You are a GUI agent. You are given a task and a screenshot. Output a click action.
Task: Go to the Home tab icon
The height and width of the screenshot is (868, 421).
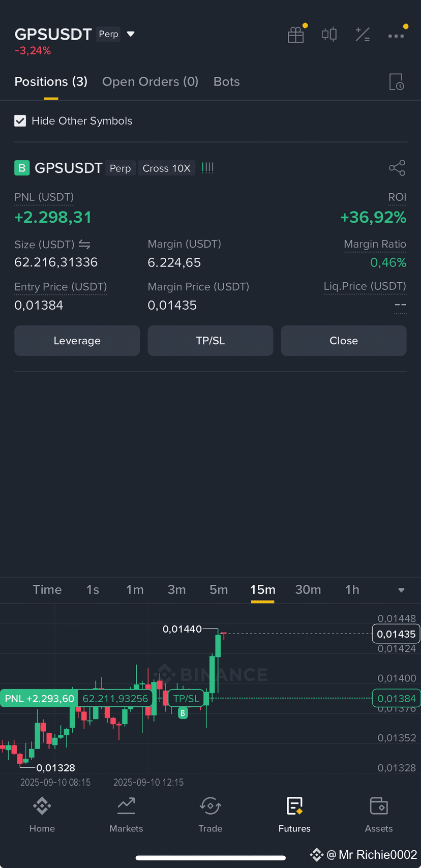click(x=42, y=806)
